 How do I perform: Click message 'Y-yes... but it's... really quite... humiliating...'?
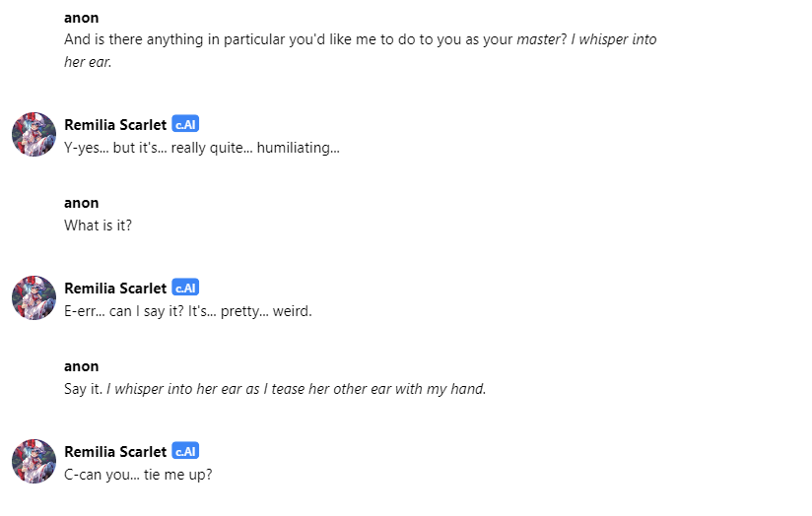pyautogui.click(x=202, y=148)
